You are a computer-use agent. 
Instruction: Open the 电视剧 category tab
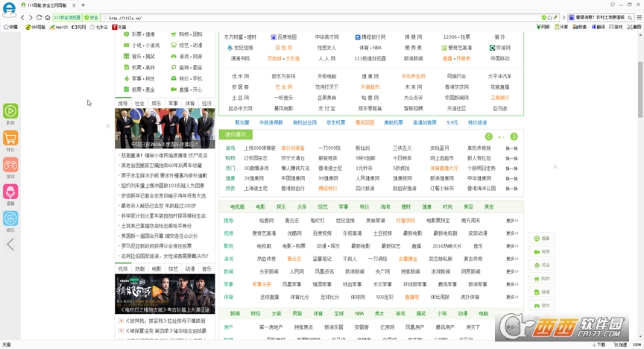[237, 207]
